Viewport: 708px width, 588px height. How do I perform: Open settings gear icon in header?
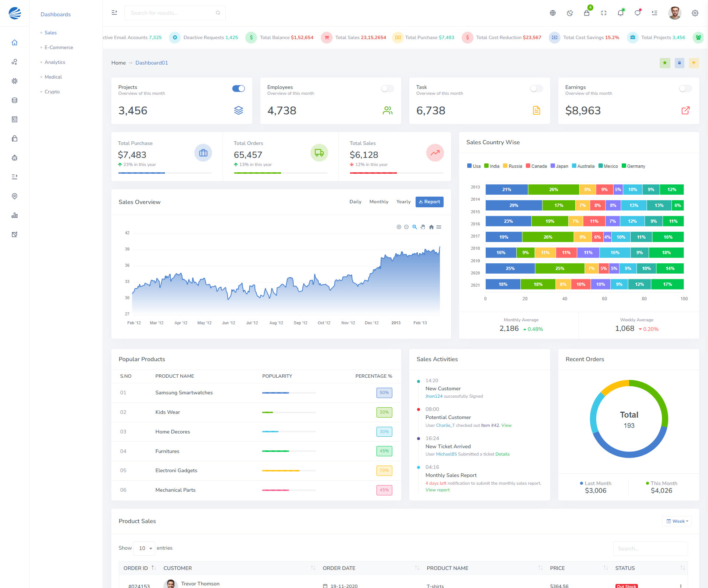point(695,13)
